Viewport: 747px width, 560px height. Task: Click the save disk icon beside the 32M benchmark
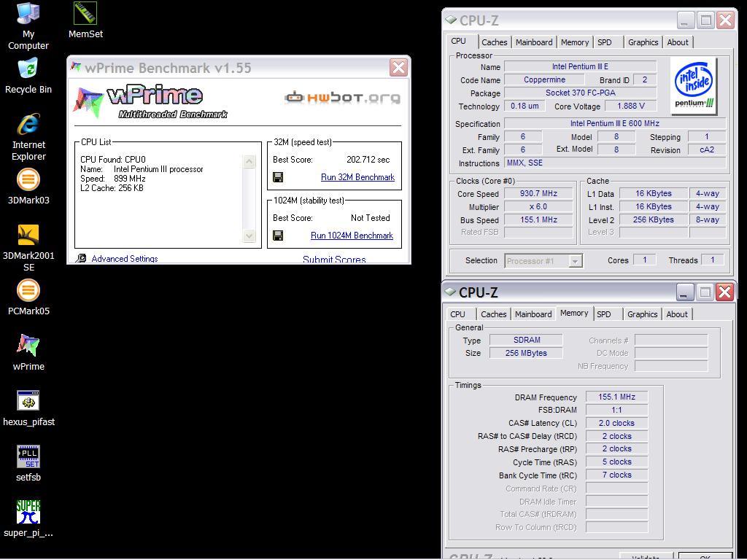[x=278, y=177]
